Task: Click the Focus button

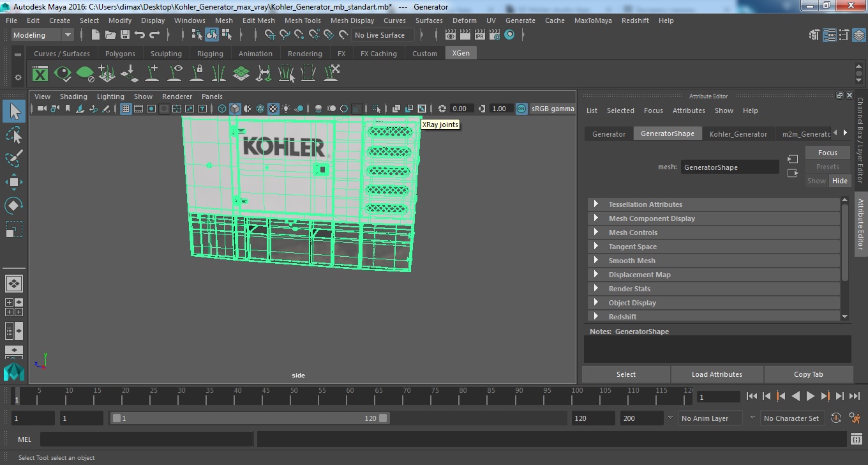Action: click(x=828, y=153)
